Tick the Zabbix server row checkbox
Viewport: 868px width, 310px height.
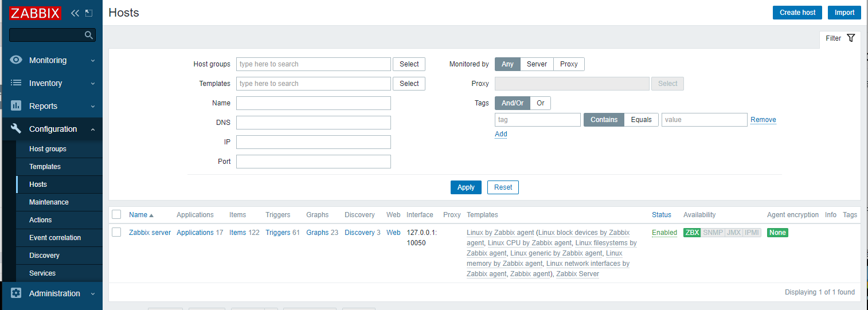(x=116, y=232)
